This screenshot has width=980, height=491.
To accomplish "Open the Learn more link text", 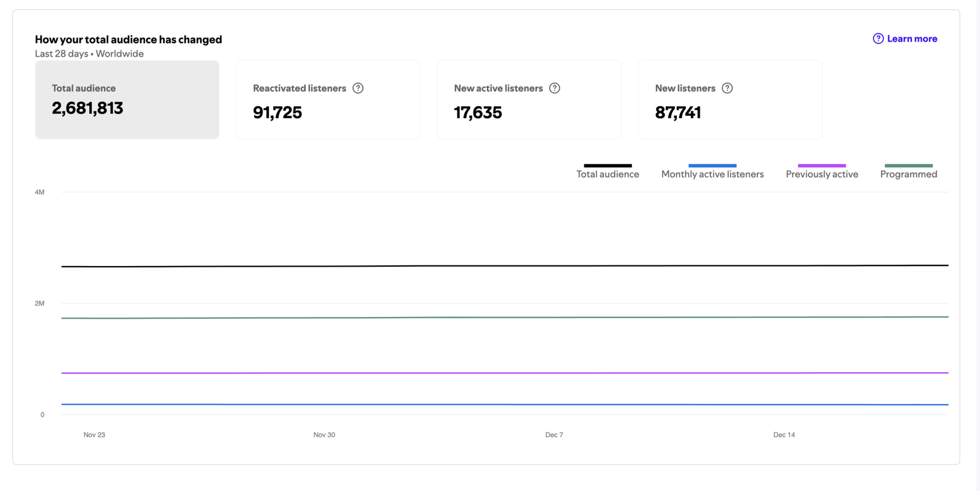I will 911,39.
